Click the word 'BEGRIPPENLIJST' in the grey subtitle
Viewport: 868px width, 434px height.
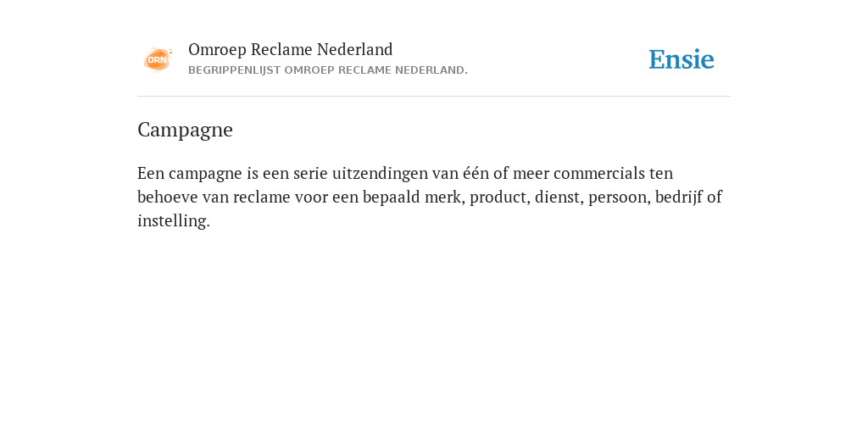pyautogui.click(x=234, y=70)
